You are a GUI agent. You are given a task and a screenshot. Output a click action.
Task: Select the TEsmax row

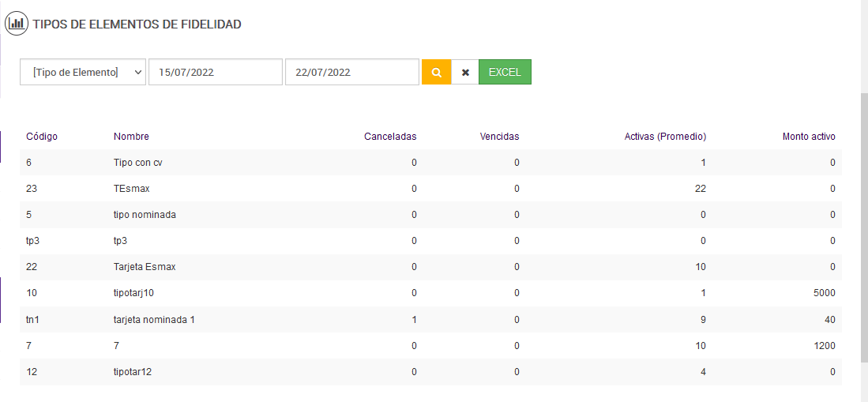(x=132, y=189)
